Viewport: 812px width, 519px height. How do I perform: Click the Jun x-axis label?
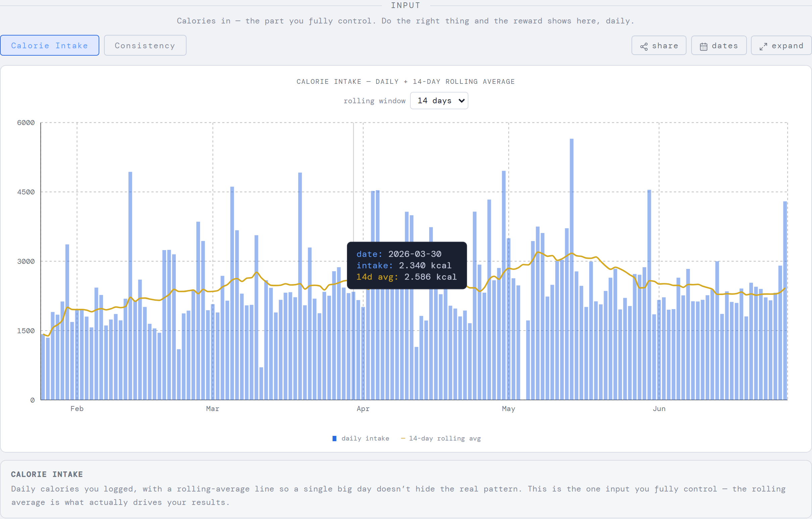coord(659,409)
